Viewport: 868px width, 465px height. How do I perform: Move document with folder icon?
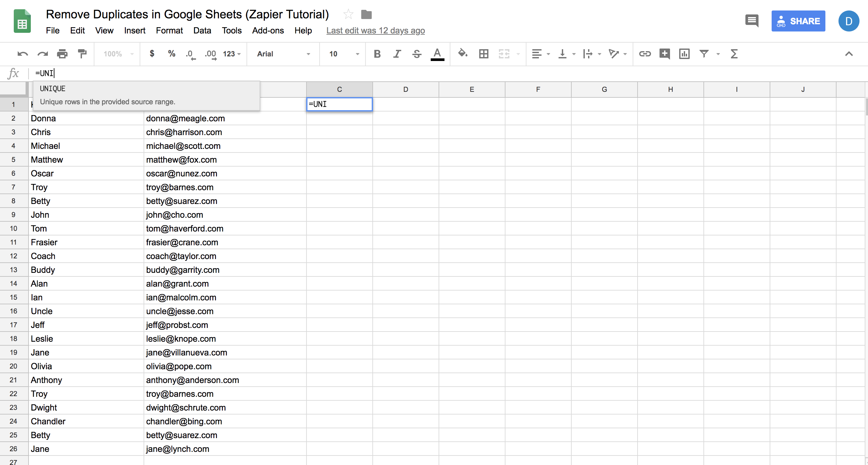click(x=366, y=14)
